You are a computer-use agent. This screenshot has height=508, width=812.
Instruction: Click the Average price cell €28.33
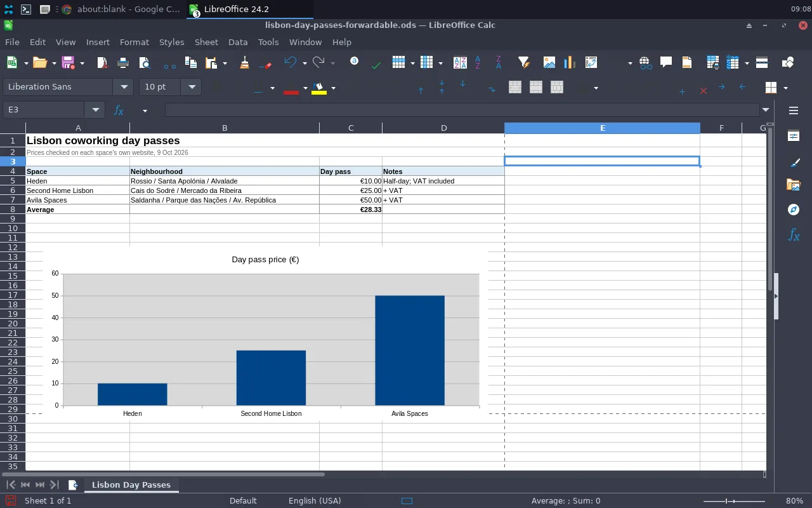[351, 210]
